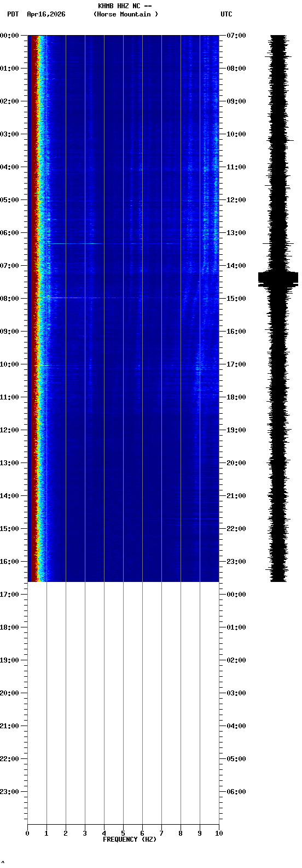
Task: Select the 08:00 label on PDT axis
Action: (x=9, y=299)
